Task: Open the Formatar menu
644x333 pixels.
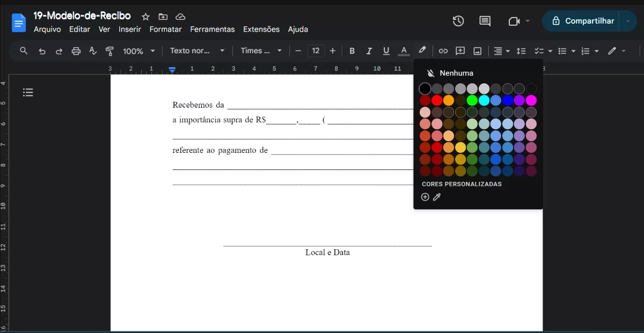Action: click(165, 29)
